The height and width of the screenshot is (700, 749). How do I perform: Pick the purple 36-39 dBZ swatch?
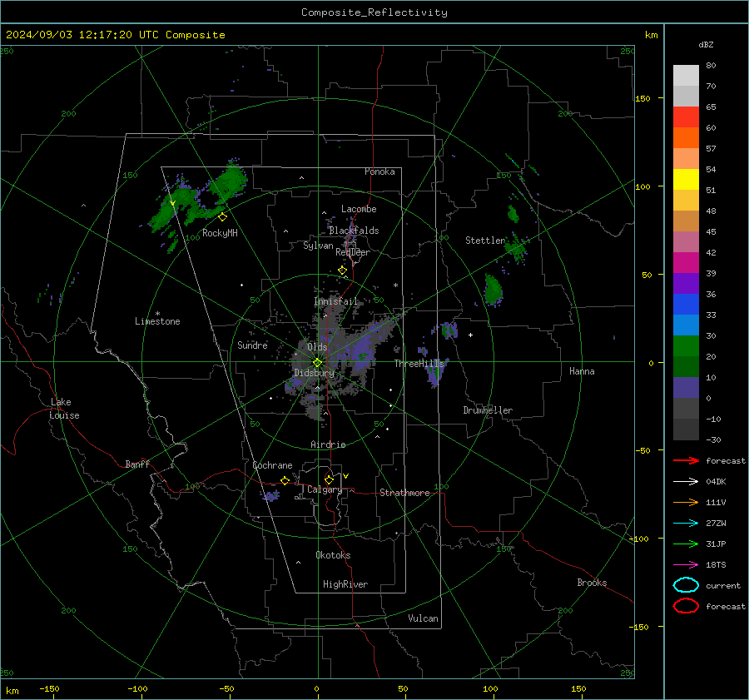pos(686,283)
